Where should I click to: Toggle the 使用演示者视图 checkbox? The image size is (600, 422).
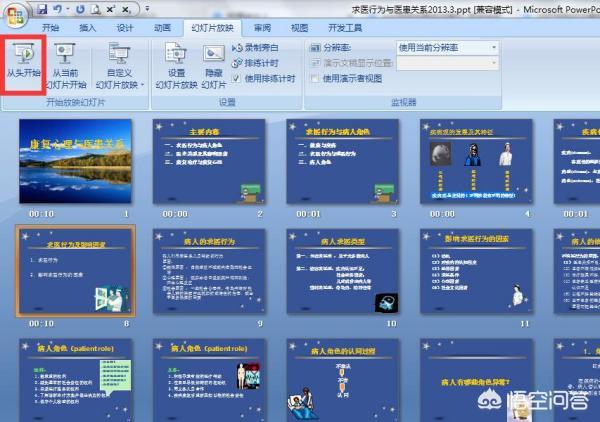[x=315, y=79]
